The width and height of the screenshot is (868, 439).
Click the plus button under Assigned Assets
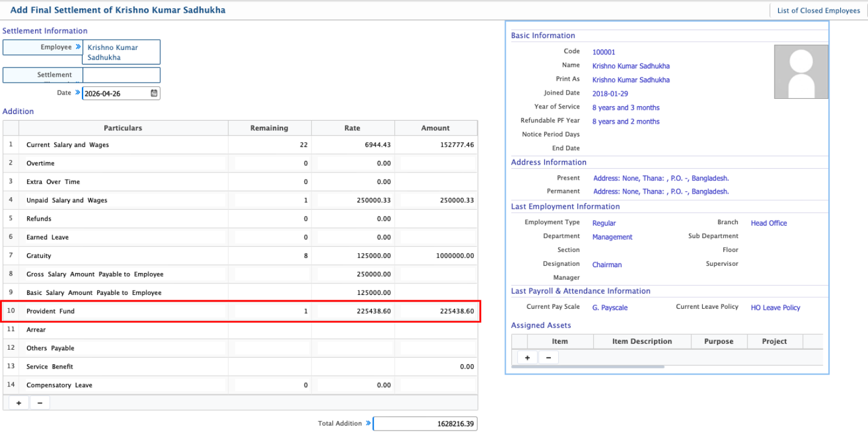coord(527,358)
